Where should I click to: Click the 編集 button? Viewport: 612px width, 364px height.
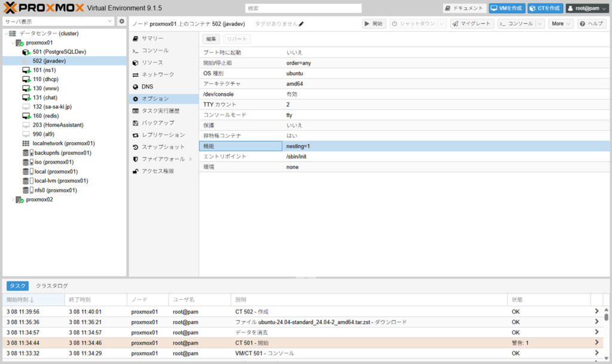[x=211, y=39]
